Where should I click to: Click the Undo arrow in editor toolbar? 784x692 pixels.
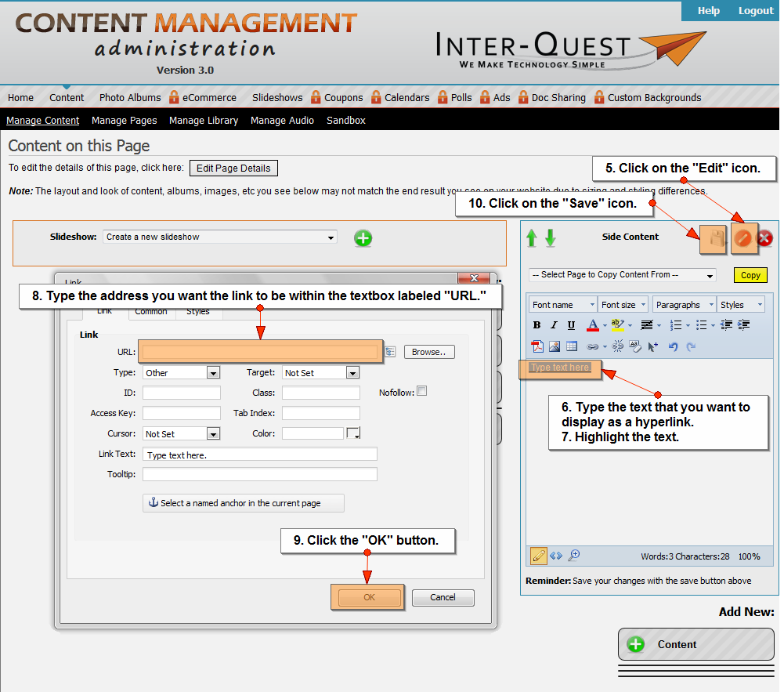[673, 346]
